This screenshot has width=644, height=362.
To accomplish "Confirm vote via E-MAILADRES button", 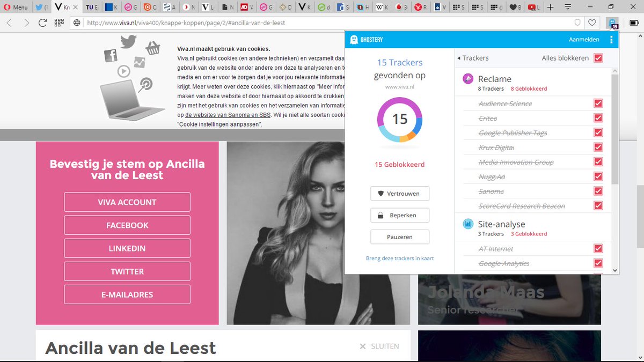I will click(x=127, y=294).
